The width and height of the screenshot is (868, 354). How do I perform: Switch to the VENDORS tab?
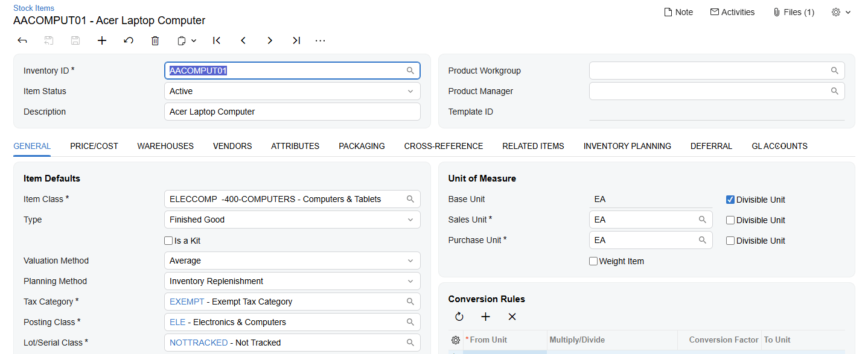coord(232,146)
